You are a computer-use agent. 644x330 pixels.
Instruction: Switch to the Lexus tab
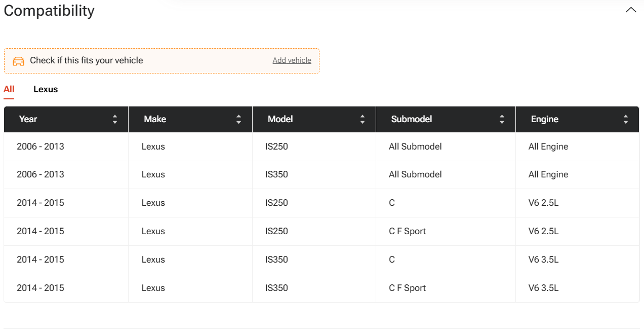click(x=46, y=89)
